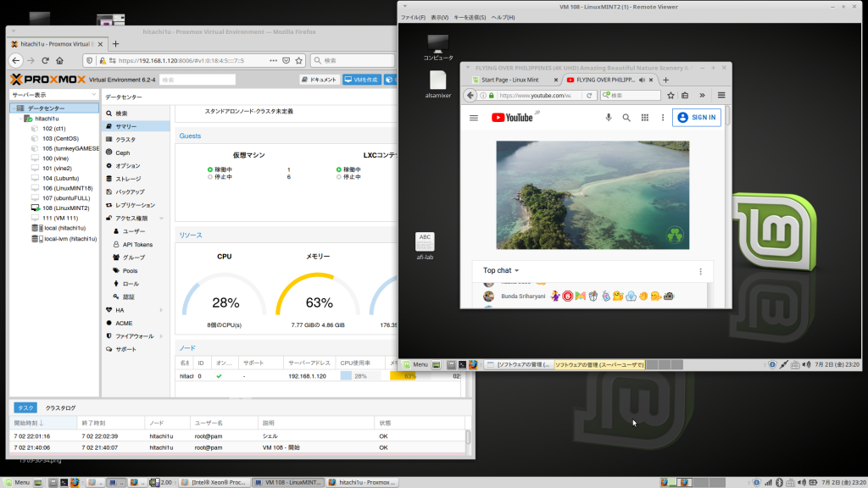The height and width of the screenshot is (488, 868).
Task: Open the YouTube hamburger guide menu
Action: click(474, 118)
